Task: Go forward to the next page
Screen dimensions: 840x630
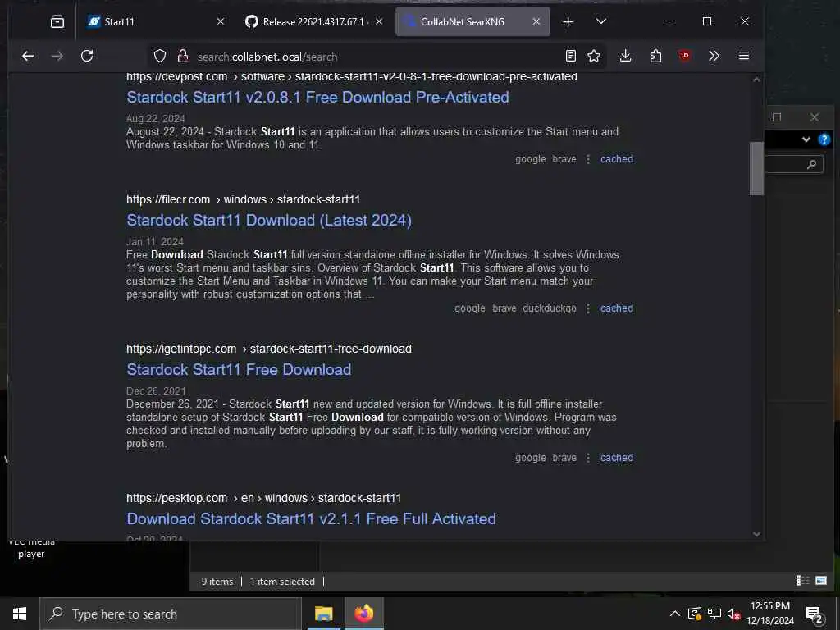Action: [57, 56]
